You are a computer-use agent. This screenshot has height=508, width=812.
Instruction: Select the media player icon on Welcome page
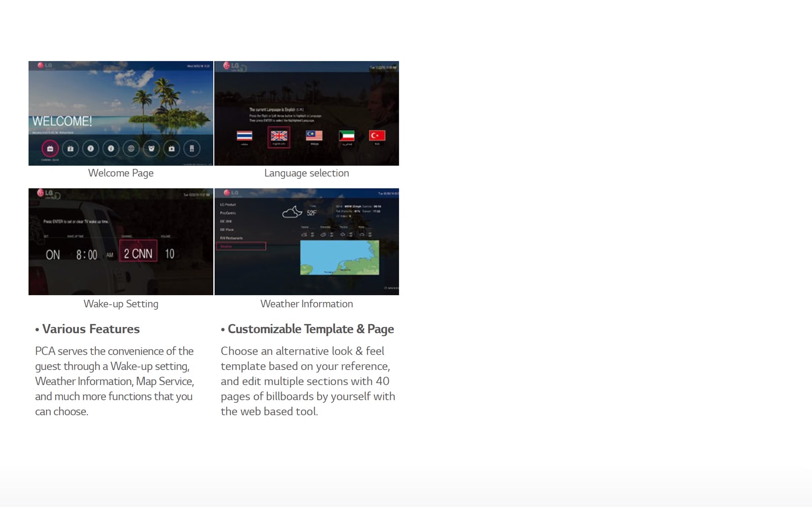coord(172,148)
